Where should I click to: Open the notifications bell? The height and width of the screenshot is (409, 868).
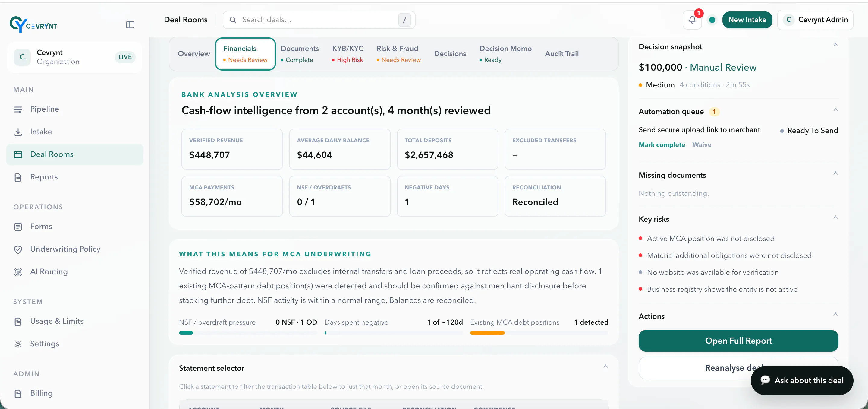tap(692, 20)
